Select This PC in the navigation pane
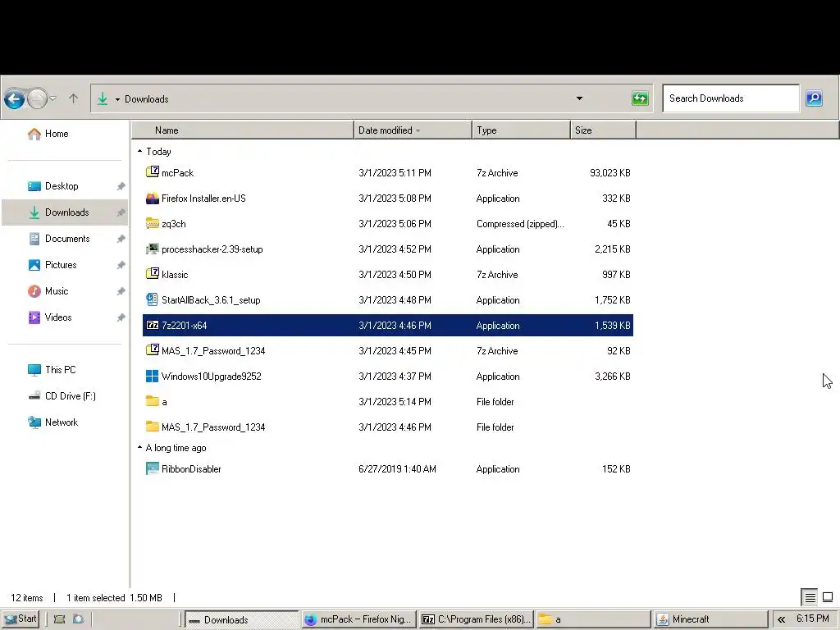 (x=52, y=370)
